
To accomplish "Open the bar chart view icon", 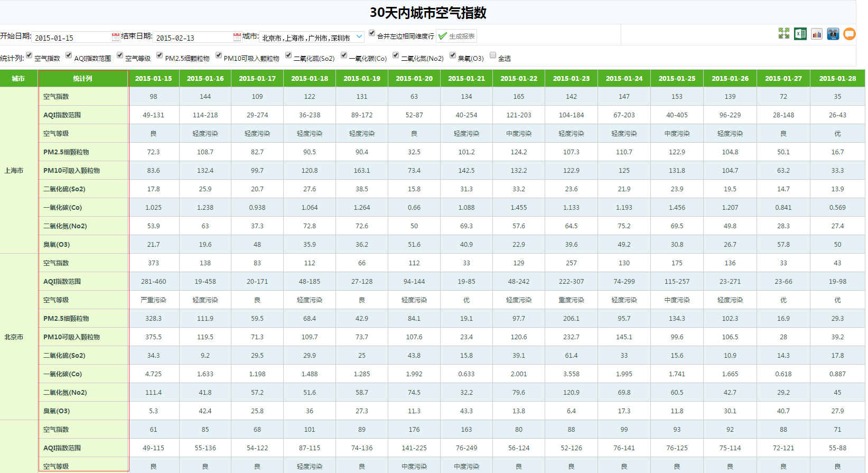I will 817,34.
